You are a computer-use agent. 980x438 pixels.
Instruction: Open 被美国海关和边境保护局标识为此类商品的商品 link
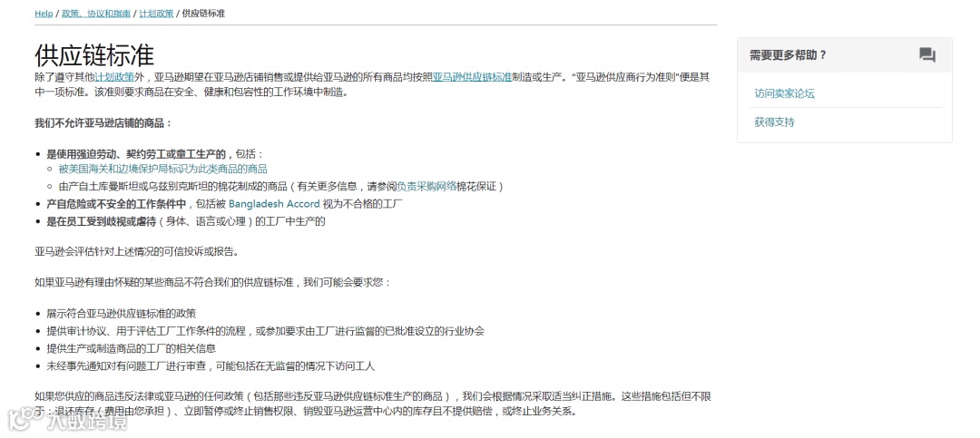point(163,169)
